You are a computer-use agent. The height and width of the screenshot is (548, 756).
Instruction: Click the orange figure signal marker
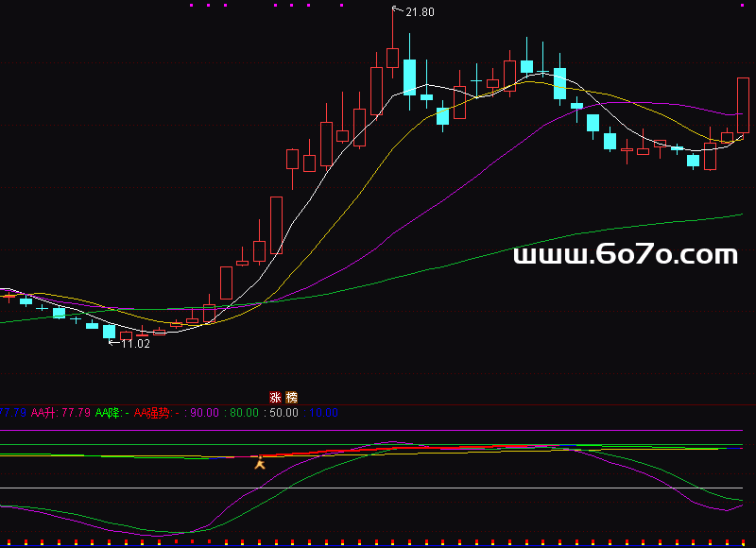coord(260,462)
